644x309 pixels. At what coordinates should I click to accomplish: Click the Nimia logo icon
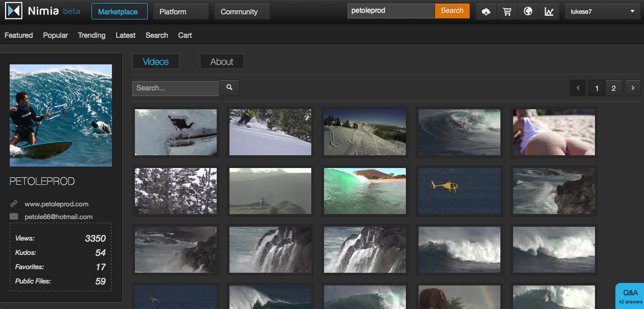pyautogui.click(x=13, y=11)
